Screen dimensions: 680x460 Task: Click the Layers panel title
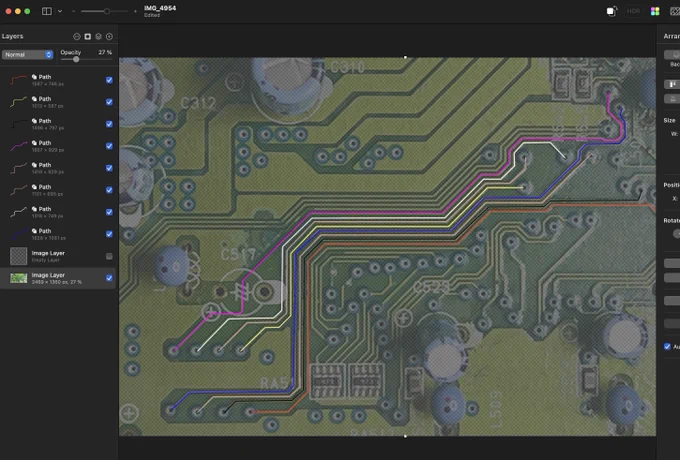tap(13, 36)
